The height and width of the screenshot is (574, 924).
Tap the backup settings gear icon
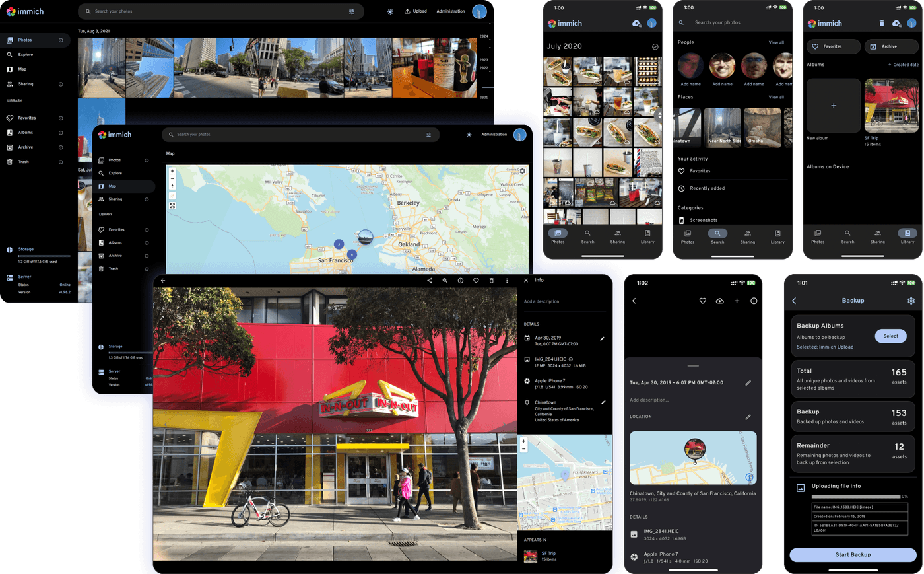(911, 301)
